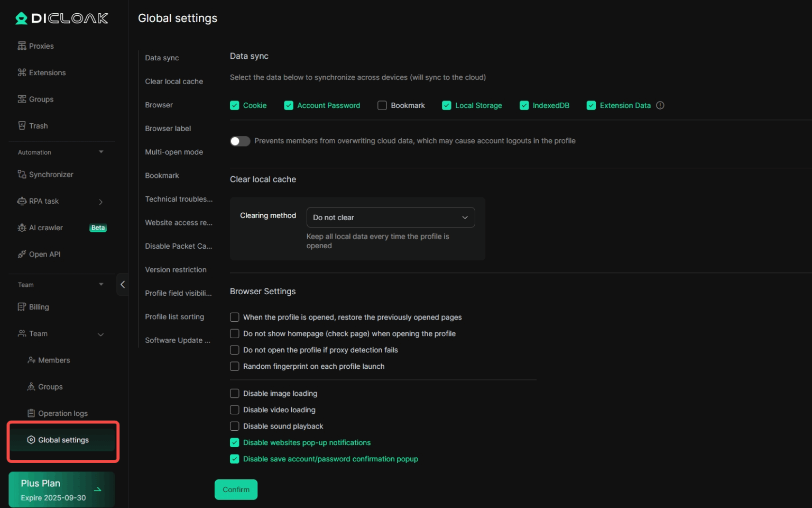Select Version restriction in settings list
812x508 pixels.
pyautogui.click(x=176, y=270)
